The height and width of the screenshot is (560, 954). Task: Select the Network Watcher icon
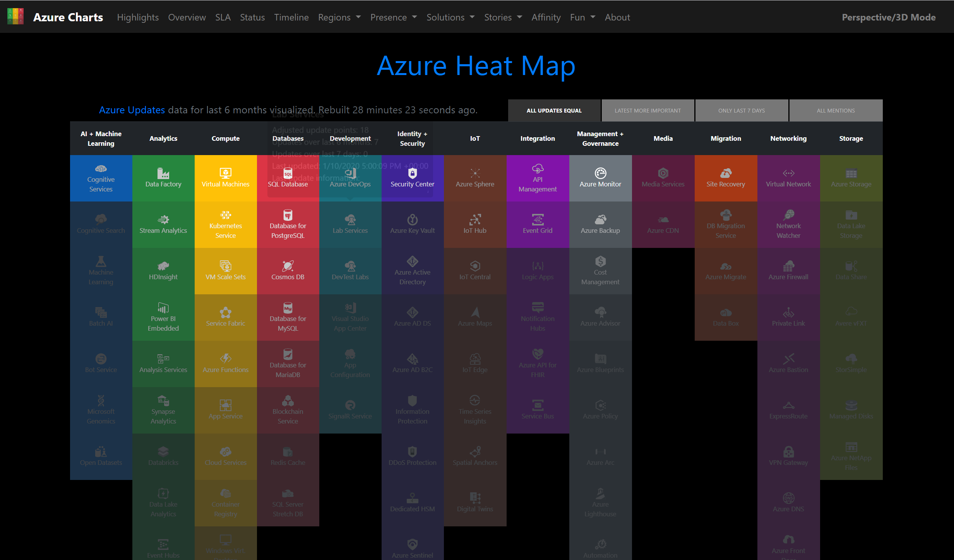tap(788, 215)
